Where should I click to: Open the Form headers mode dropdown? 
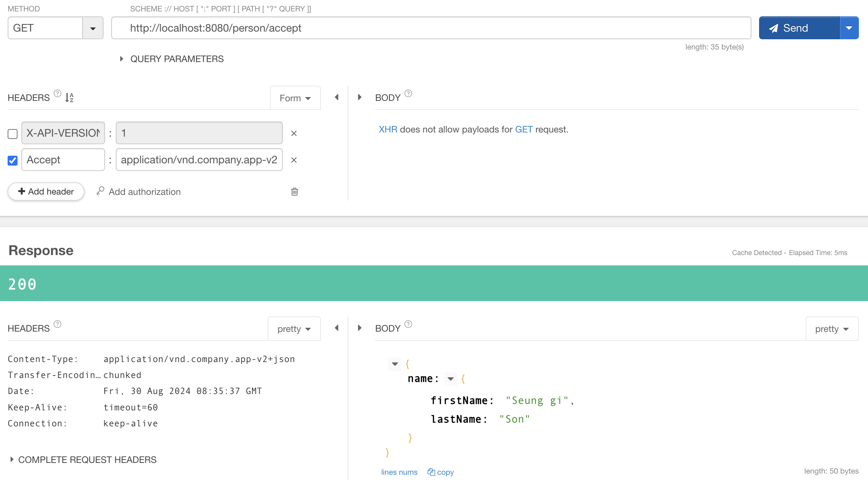click(x=295, y=98)
